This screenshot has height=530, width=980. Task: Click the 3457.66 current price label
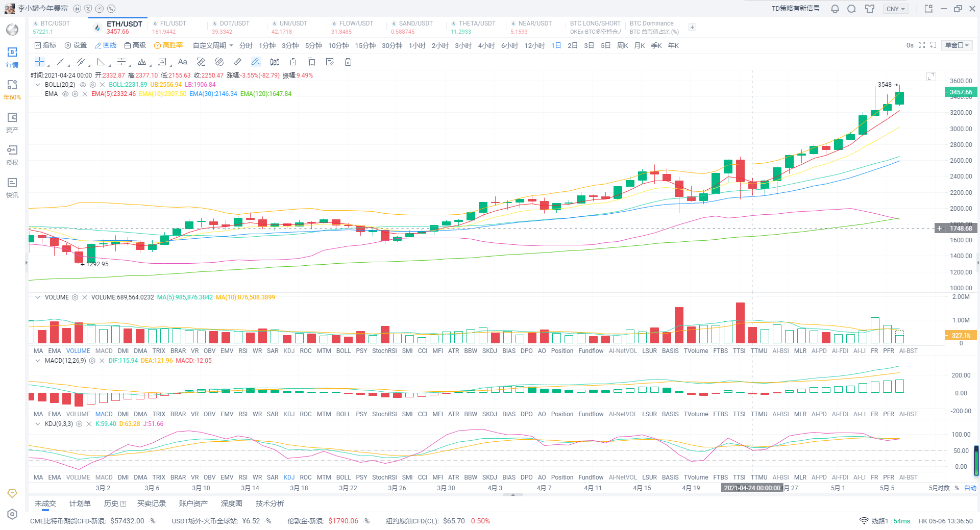pyautogui.click(x=961, y=92)
